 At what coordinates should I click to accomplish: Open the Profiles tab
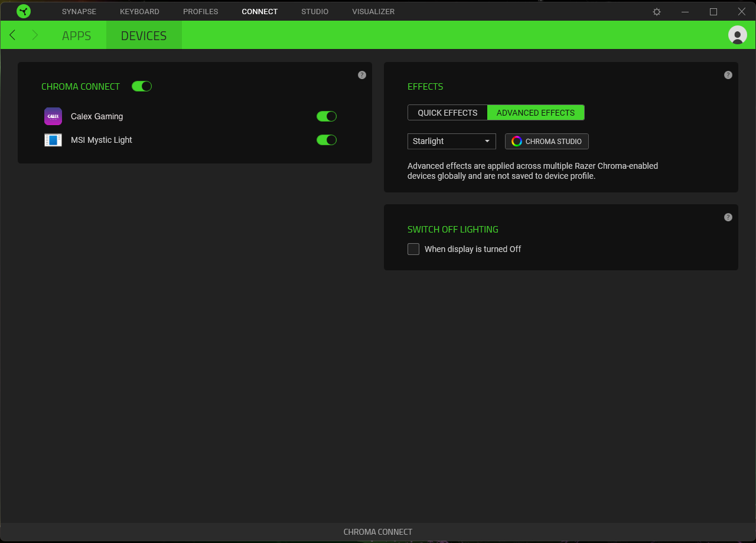(200, 12)
